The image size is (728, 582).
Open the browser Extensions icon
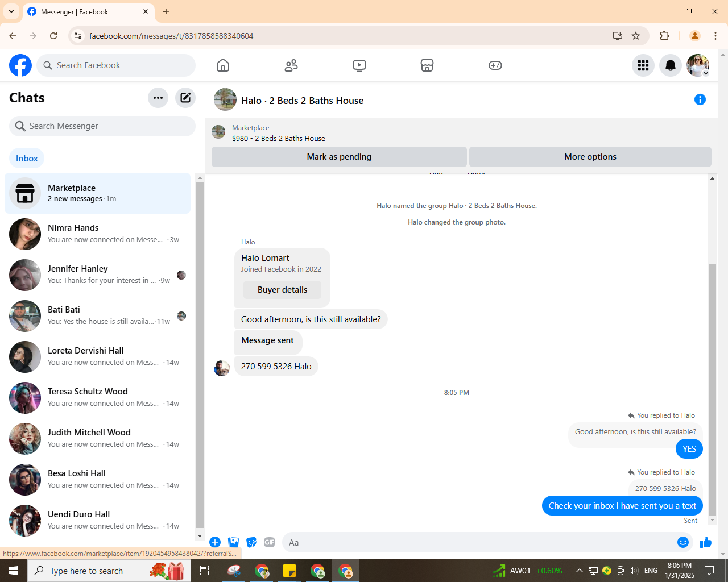point(664,36)
